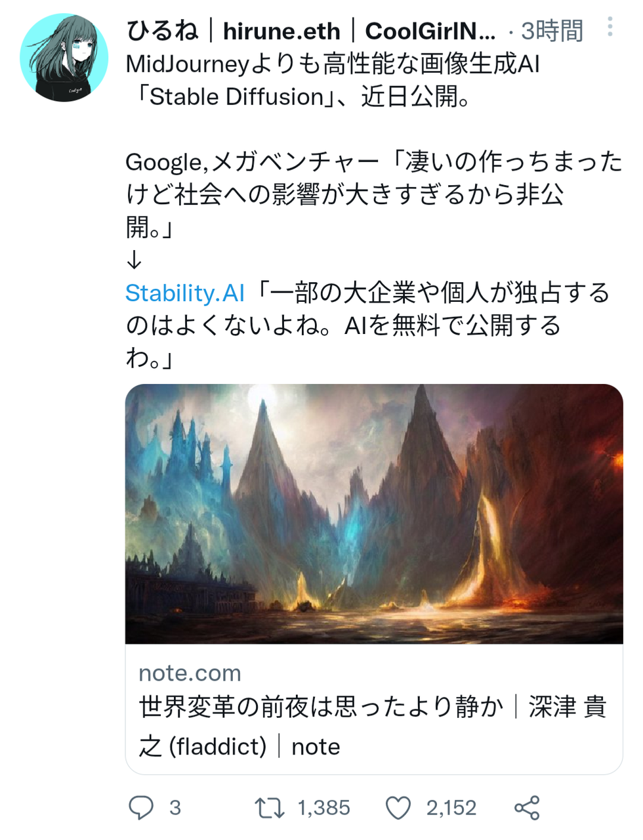643x840 pixels.
Task: Open the card title 世界変革の前夜は思ったより静か
Action: (321, 707)
